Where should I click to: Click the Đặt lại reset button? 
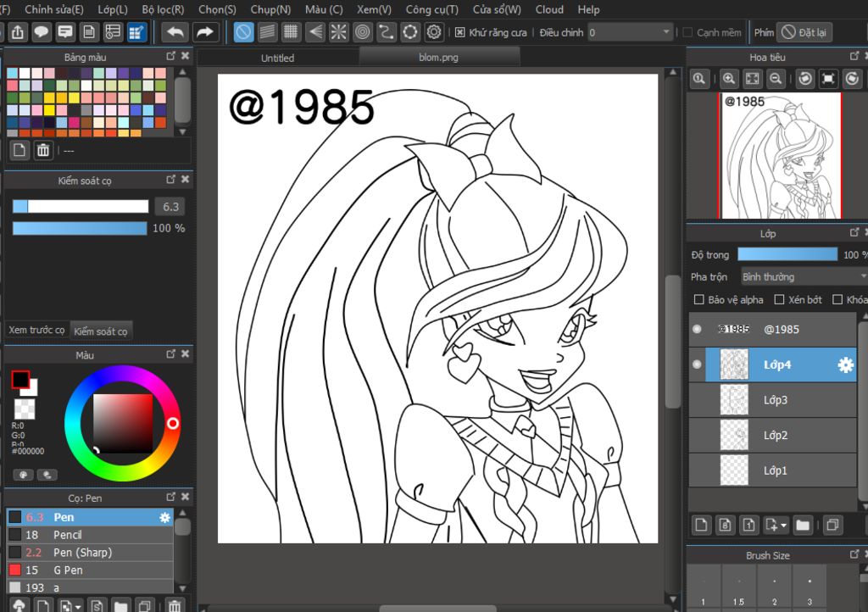[806, 33]
